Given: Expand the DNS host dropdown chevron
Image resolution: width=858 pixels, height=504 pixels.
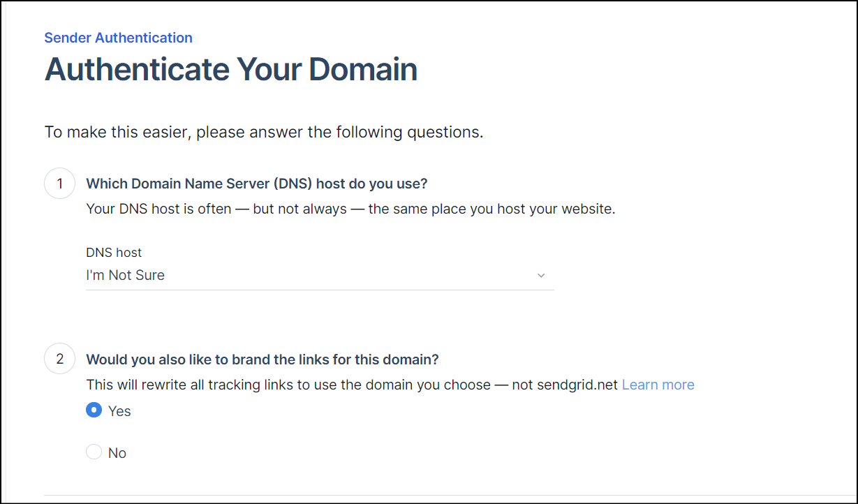Looking at the screenshot, I should [541, 276].
